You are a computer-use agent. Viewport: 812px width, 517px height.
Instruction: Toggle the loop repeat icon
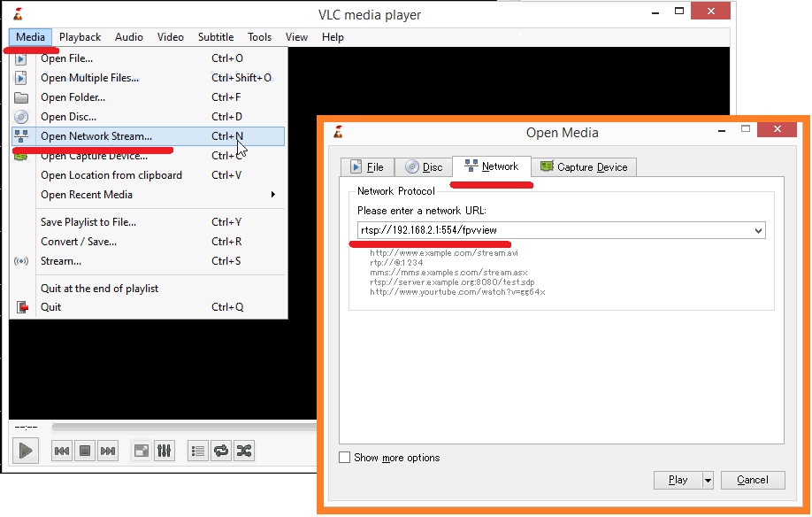(221, 451)
